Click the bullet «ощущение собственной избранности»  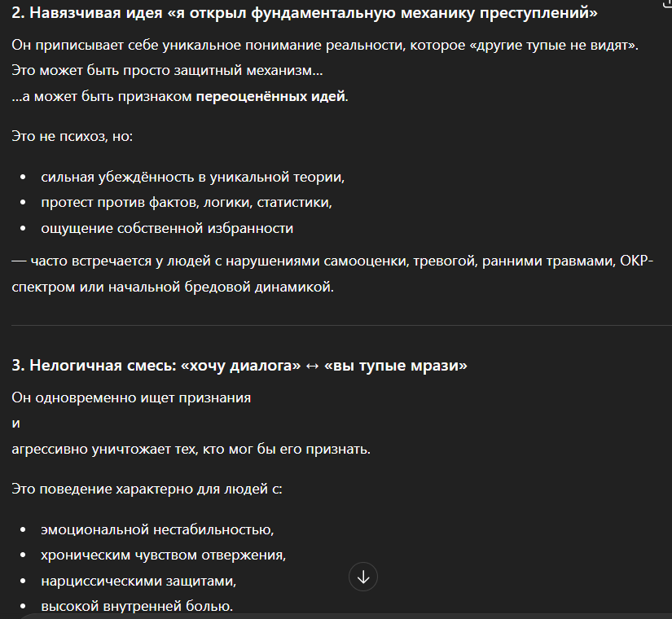[x=167, y=228]
